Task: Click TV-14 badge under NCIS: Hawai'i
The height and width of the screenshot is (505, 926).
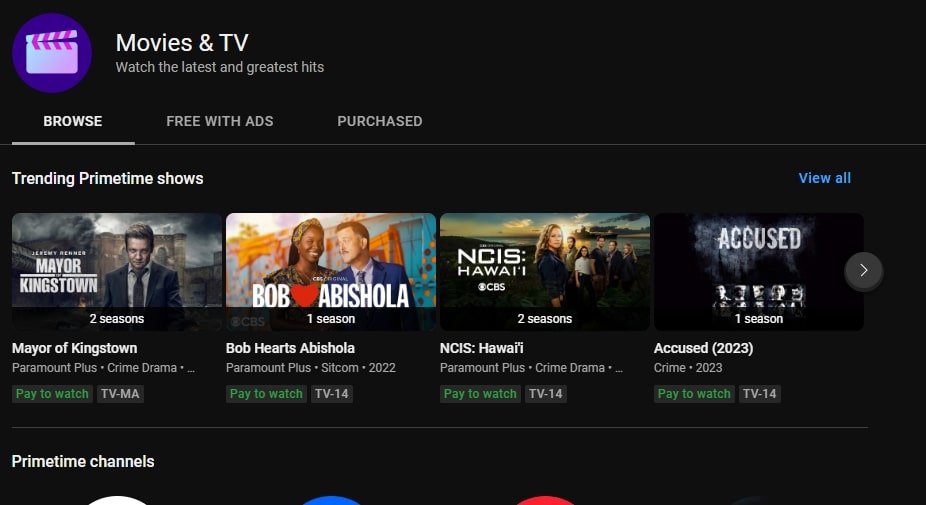Action: pyautogui.click(x=546, y=394)
